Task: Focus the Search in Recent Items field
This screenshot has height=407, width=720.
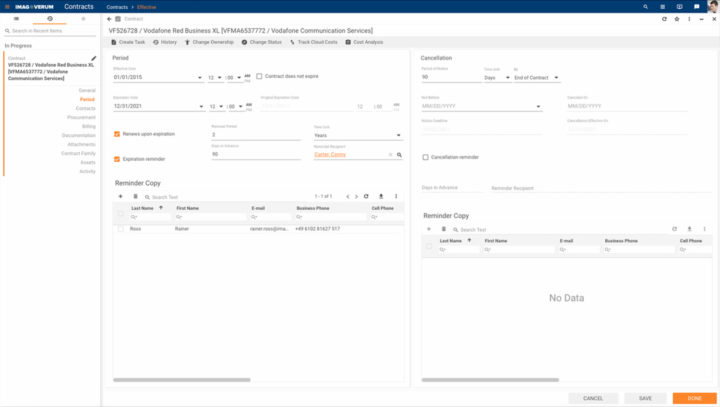Action: 50,31
